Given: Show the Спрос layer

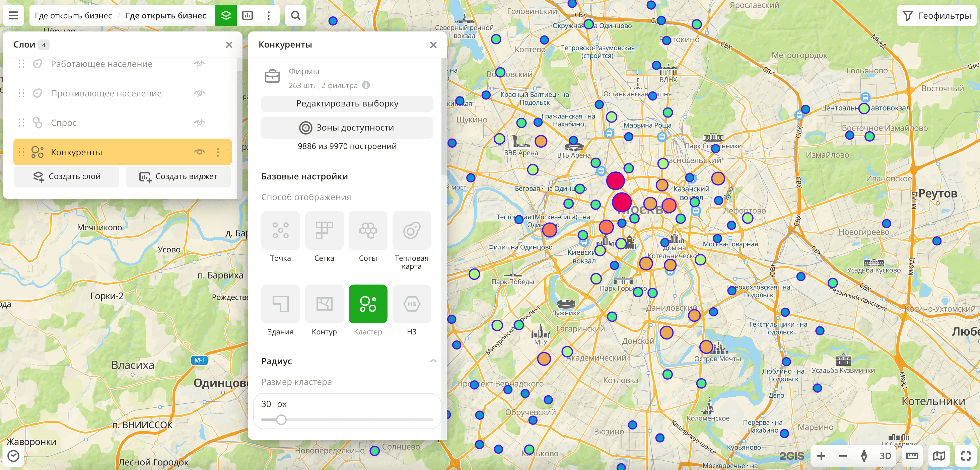Looking at the screenshot, I should (200, 123).
